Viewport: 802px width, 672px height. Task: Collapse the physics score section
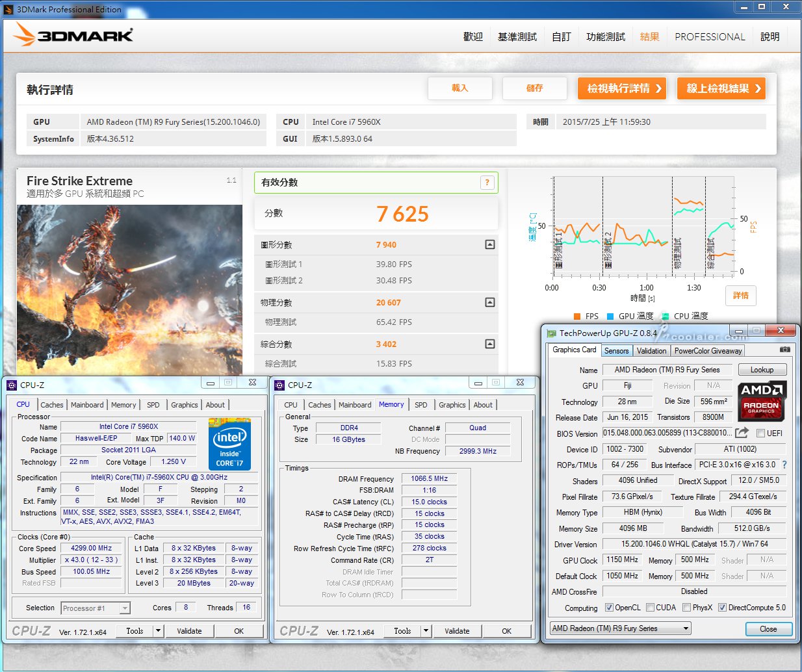[x=490, y=302]
